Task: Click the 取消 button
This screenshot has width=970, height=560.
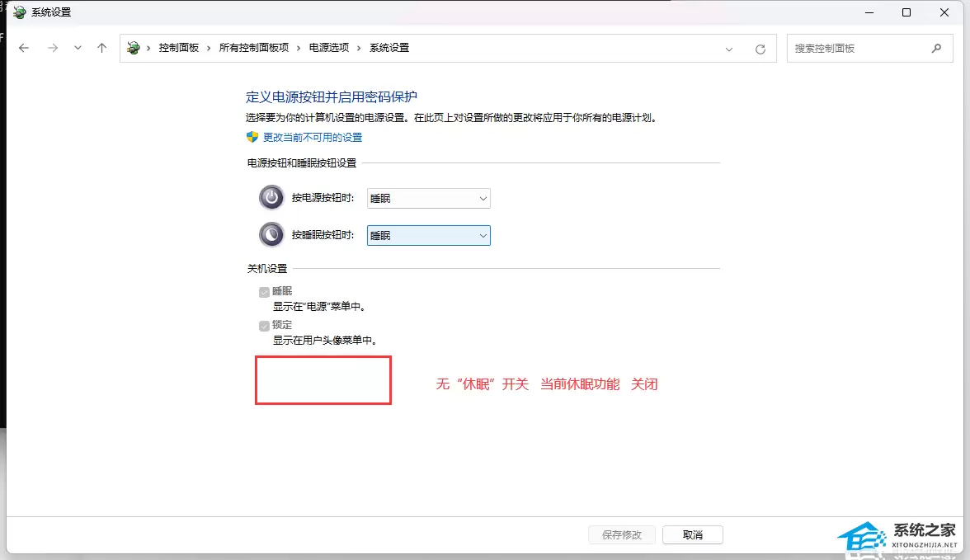Action: pos(692,534)
